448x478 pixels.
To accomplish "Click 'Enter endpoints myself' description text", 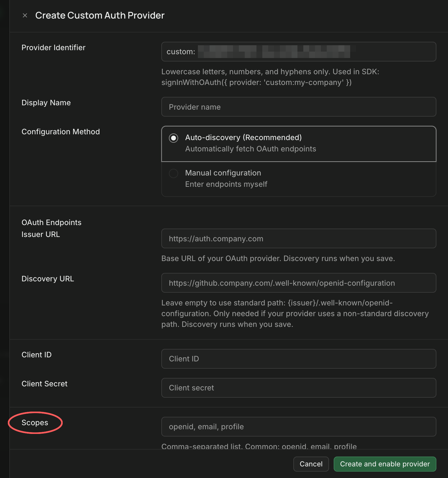I will coord(226,184).
